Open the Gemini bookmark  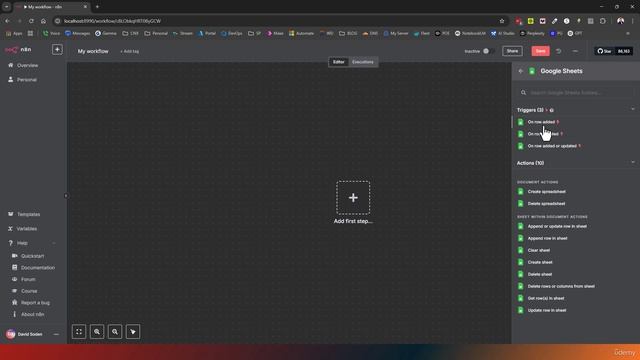[x=106, y=33]
